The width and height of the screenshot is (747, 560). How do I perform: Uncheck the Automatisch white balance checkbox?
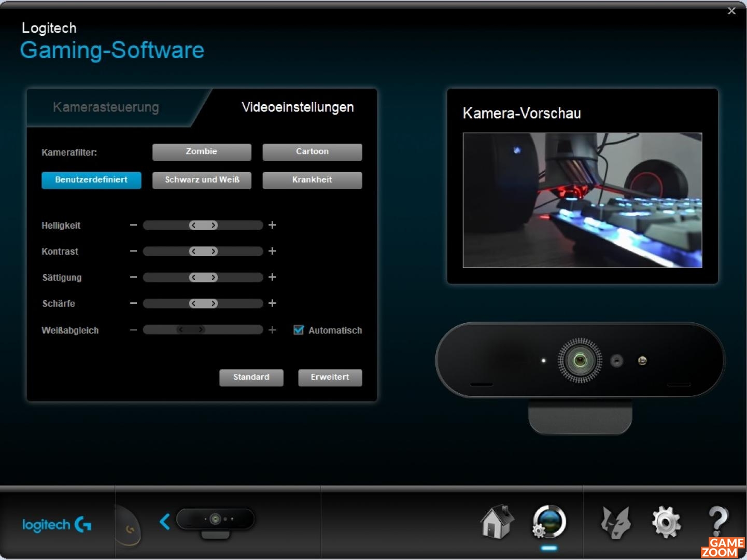299,330
